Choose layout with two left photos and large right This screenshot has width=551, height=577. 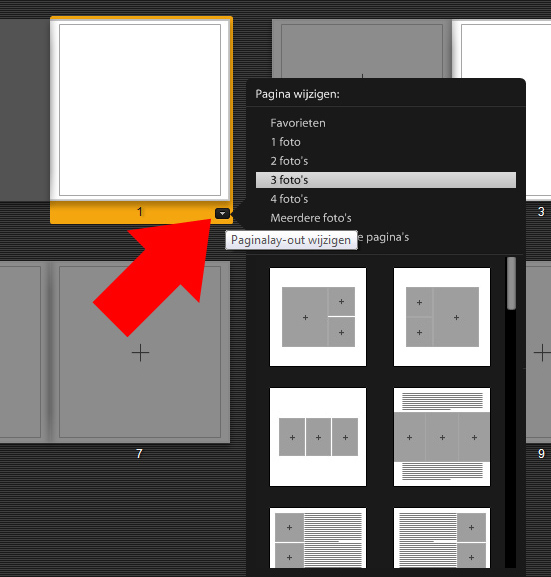click(x=442, y=317)
